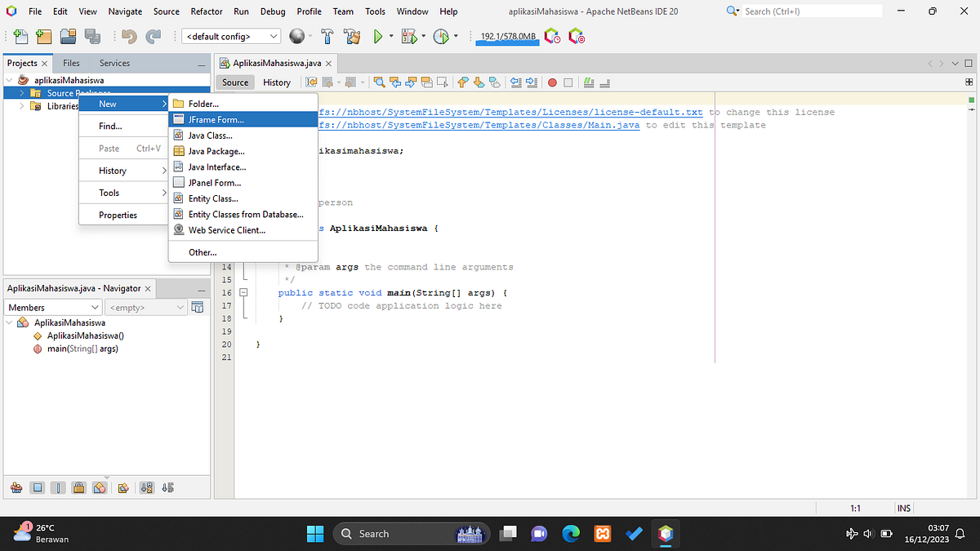Choose Java Package in the submenu

point(243,151)
